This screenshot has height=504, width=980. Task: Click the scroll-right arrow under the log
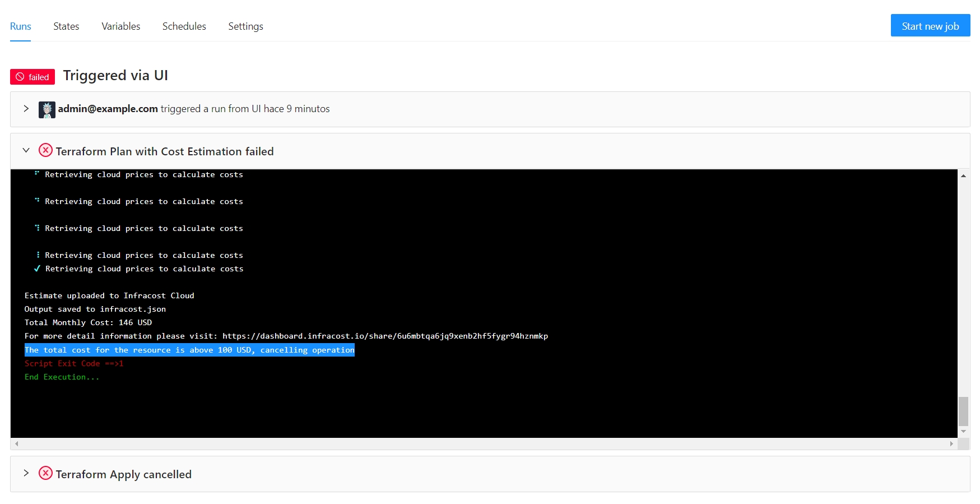tap(951, 443)
